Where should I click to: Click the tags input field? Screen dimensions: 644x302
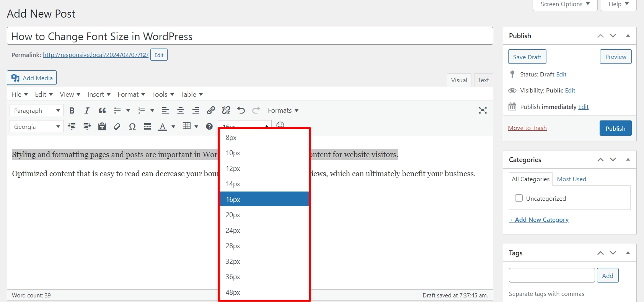coord(552,275)
